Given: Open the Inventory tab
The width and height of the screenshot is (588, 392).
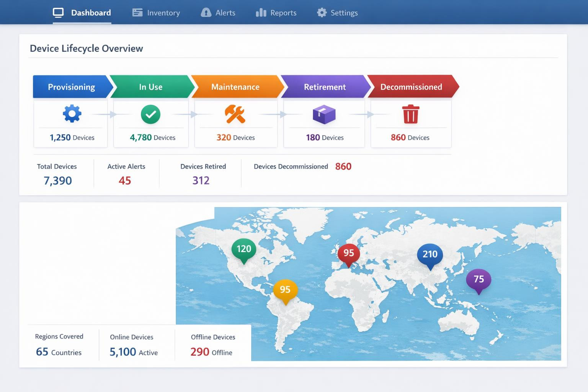Looking at the screenshot, I should pos(156,13).
